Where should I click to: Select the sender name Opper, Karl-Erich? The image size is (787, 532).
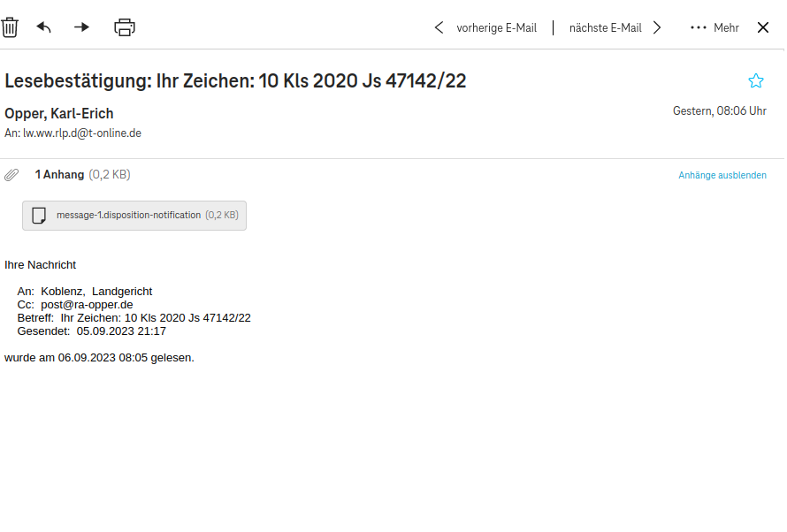click(x=59, y=113)
